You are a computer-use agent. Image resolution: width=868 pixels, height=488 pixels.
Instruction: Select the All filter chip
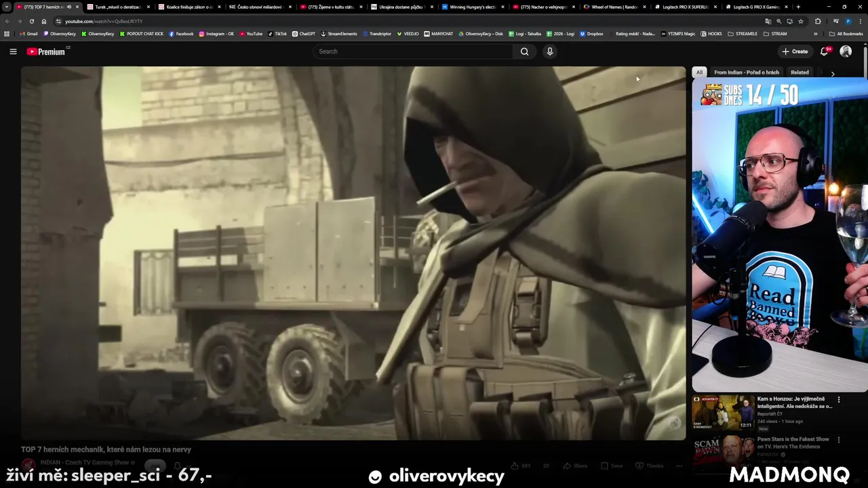tap(699, 73)
